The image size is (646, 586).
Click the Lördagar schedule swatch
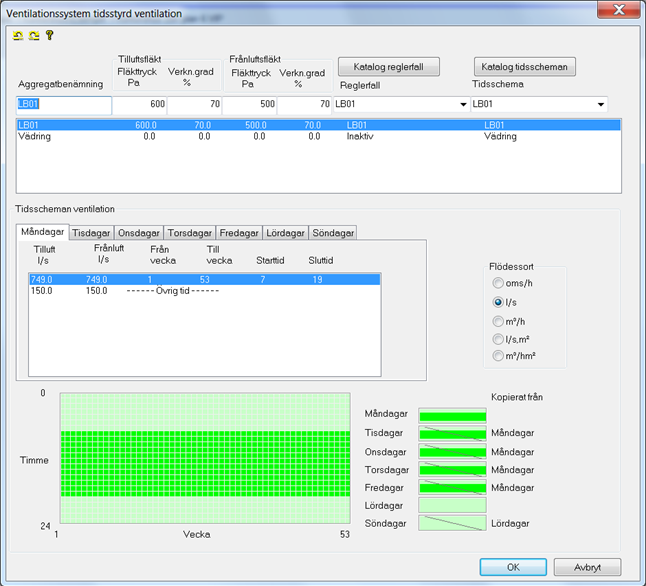(452, 505)
